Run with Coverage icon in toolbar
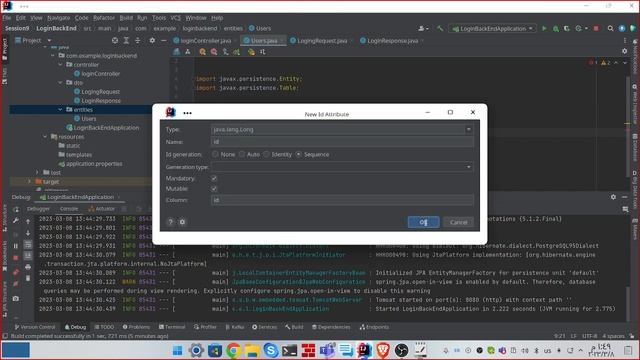The width and height of the screenshot is (640, 360). point(567,29)
